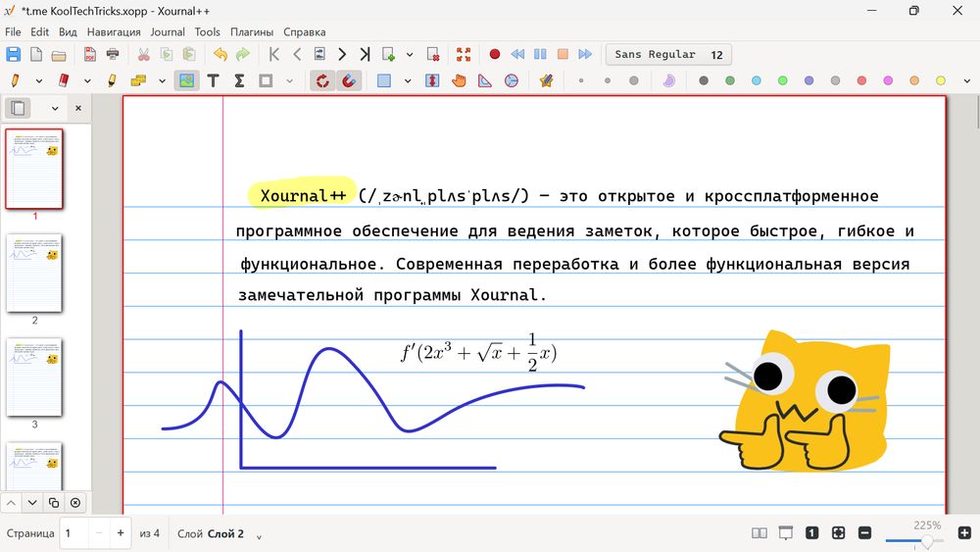Enable the compass tool
This screenshot has width=980, height=552.
(512, 80)
